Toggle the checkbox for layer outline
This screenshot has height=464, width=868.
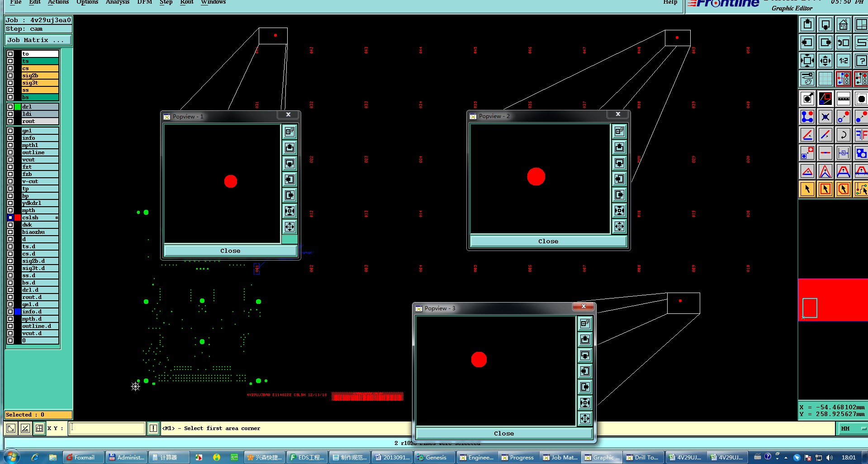point(10,152)
